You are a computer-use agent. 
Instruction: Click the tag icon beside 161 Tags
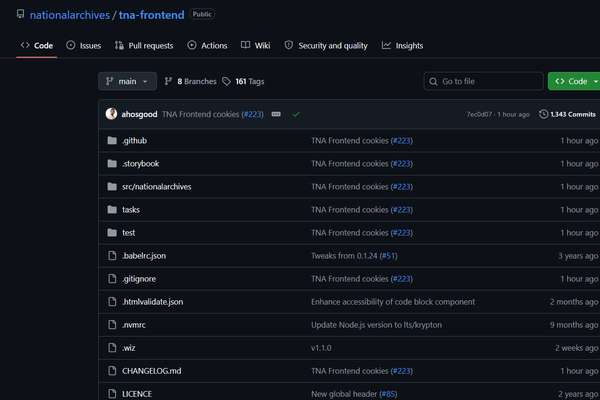tap(226, 81)
